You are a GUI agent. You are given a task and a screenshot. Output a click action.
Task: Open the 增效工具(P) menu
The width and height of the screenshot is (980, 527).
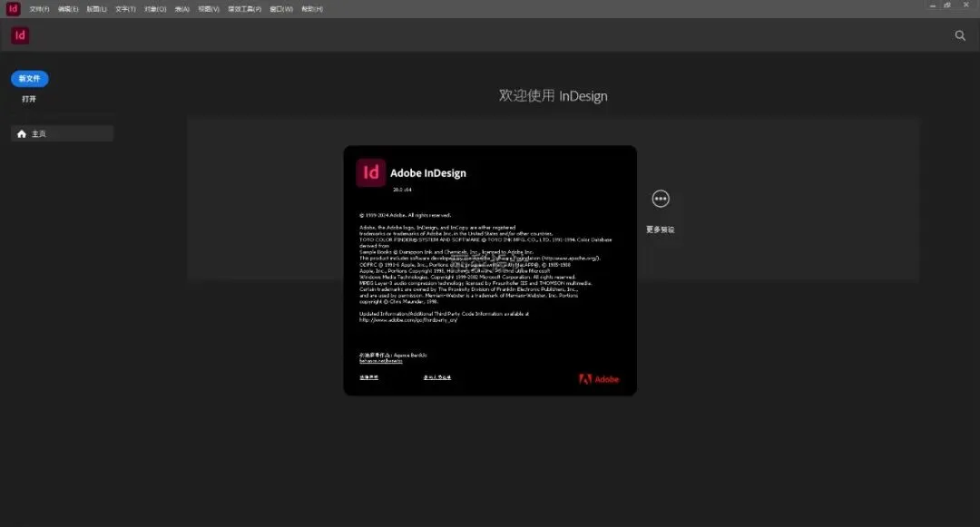click(x=244, y=9)
